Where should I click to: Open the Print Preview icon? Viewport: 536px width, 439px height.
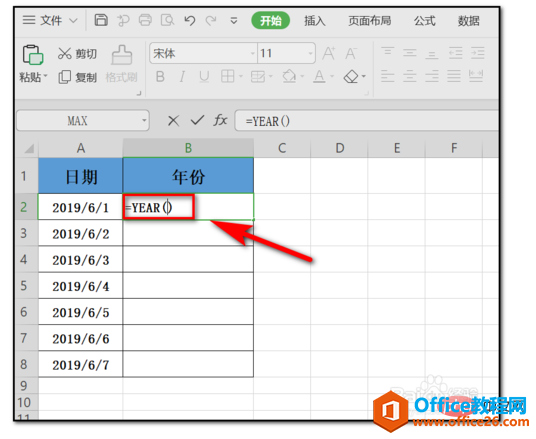[168, 20]
